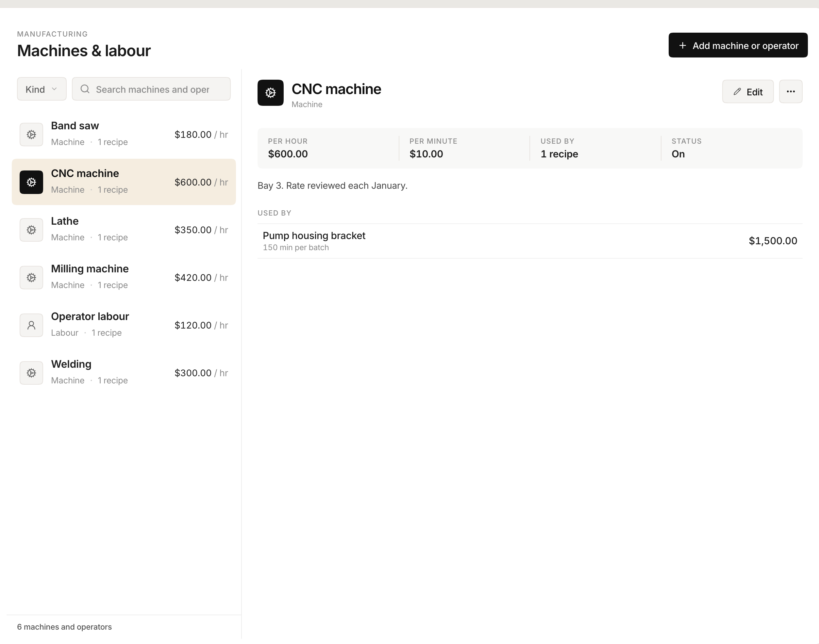Click the Band saw gear icon
Image resolution: width=819 pixels, height=644 pixels.
pyautogui.click(x=31, y=135)
